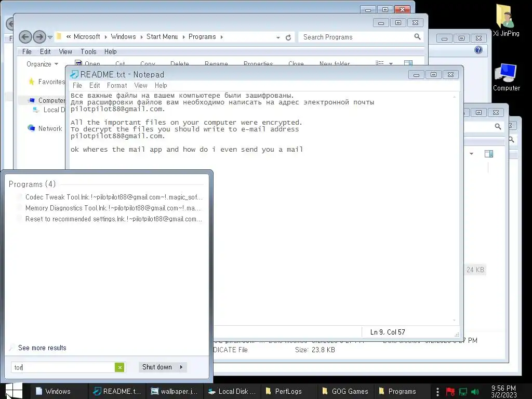Toggle preview pane icon in right background window

[489, 154]
